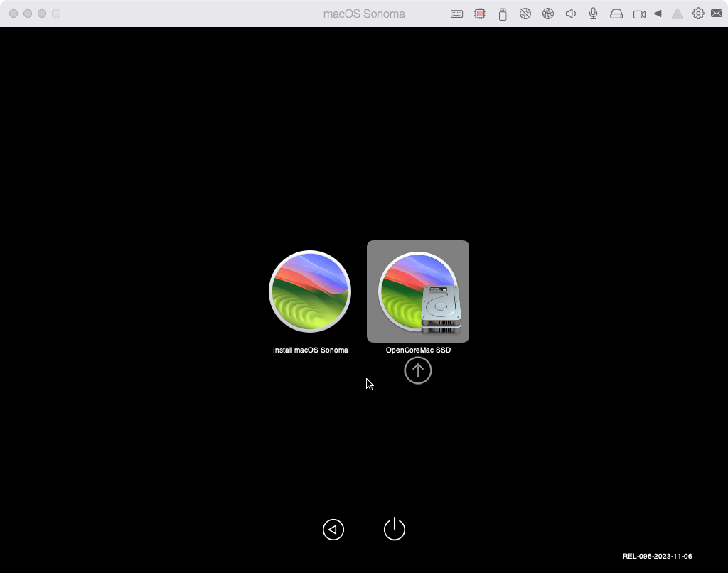Open the network globe icon

click(548, 14)
